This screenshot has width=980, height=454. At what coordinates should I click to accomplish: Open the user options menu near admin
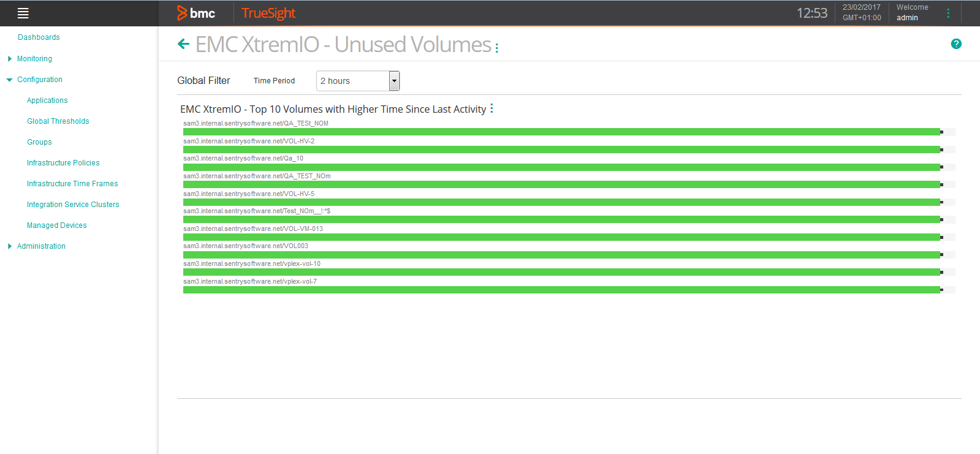pyautogui.click(x=948, y=13)
